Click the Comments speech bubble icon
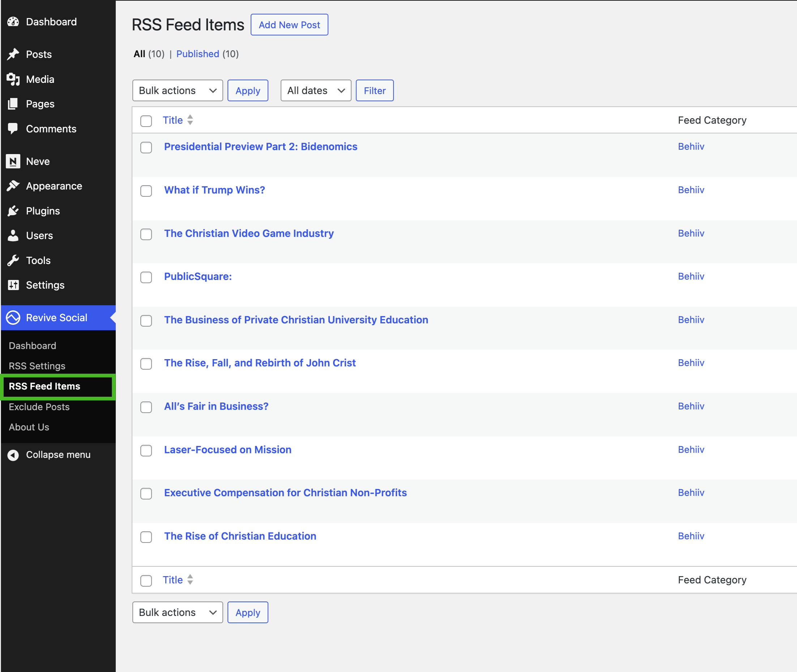The width and height of the screenshot is (797, 672). pos(13,128)
